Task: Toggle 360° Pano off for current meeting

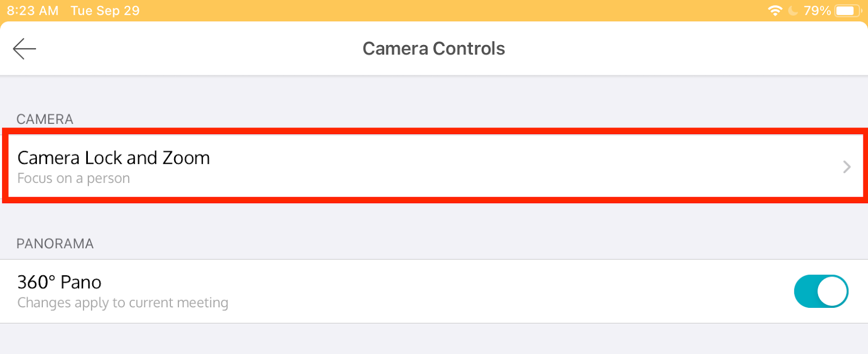Action: (x=820, y=291)
